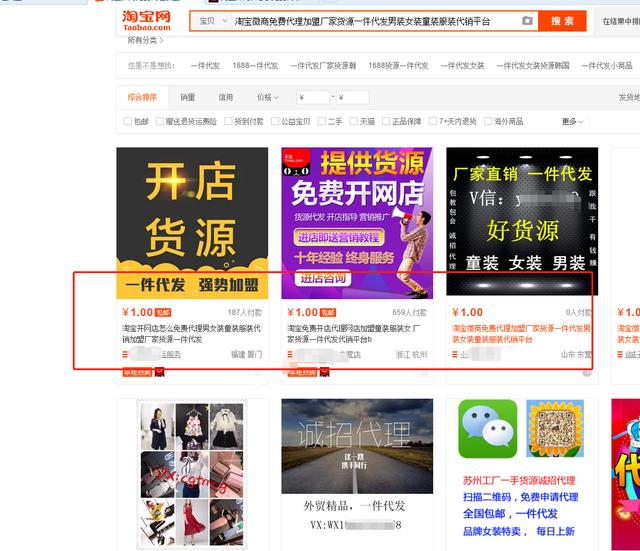Click the shop icon under third product
Screen dimensions: 640x551
(x=454, y=354)
